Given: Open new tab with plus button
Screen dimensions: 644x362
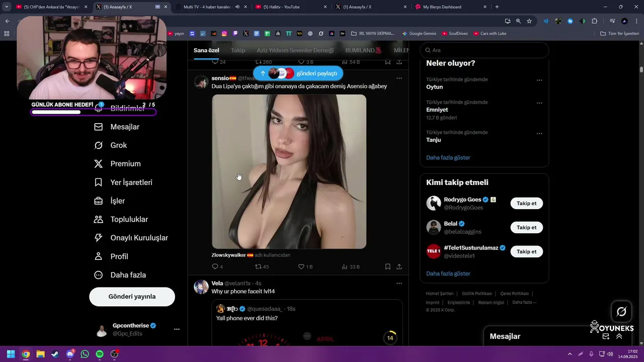Looking at the screenshot, I should 497,7.
